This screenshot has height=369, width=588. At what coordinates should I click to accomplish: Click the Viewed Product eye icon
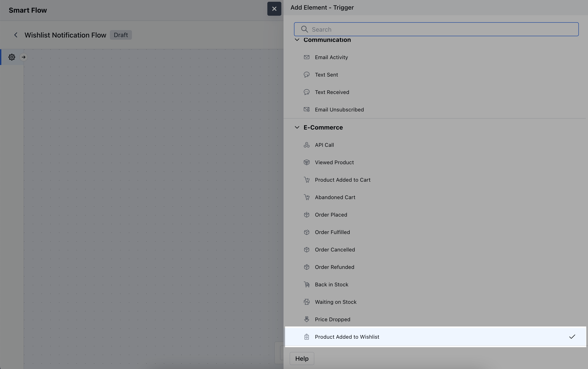[x=306, y=162]
